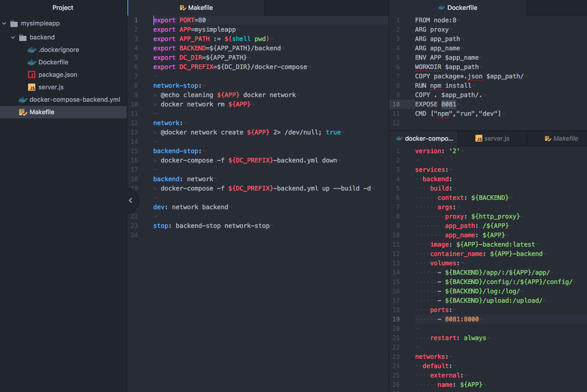Screen dimensions: 587x392
Task: Click the Makefile tab's file icon
Action: [183, 8]
